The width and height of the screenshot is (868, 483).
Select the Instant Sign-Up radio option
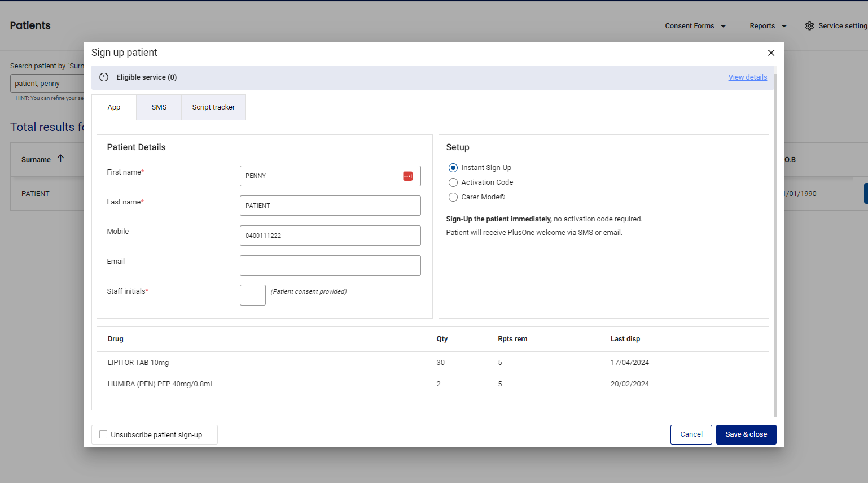click(x=453, y=168)
